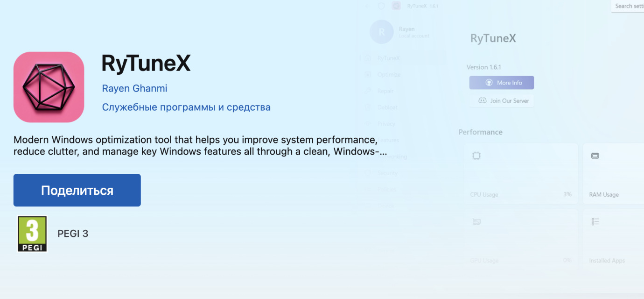The height and width of the screenshot is (299, 644).
Task: Click the GPU card icon above GPU Usage
Action: [476, 221]
